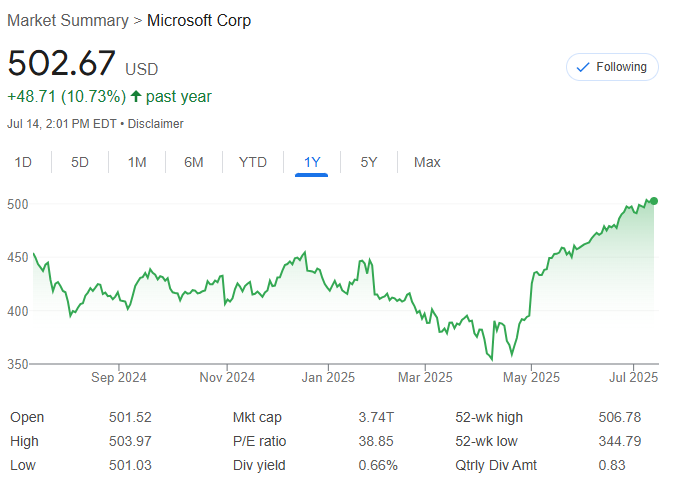Click the 52-wk low value 344.79
Image resolution: width=678 pixels, height=493 pixels.
pos(620,441)
